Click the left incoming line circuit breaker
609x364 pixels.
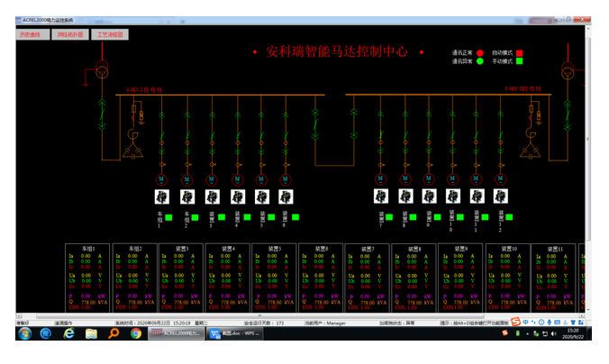click(102, 114)
